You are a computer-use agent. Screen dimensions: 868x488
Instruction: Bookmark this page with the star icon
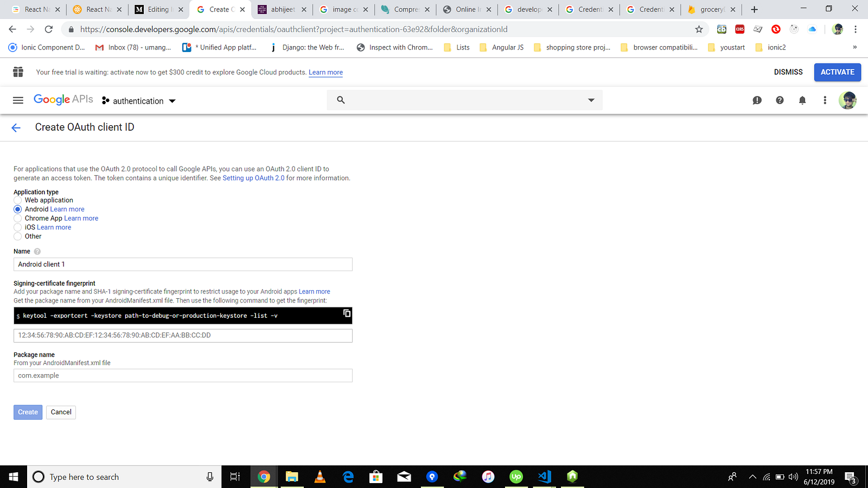[699, 29]
